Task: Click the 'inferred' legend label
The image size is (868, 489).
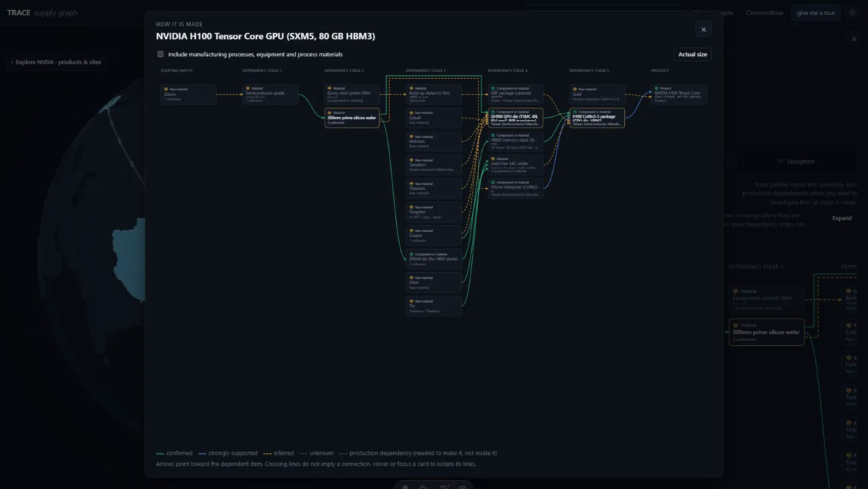Action: click(x=284, y=453)
